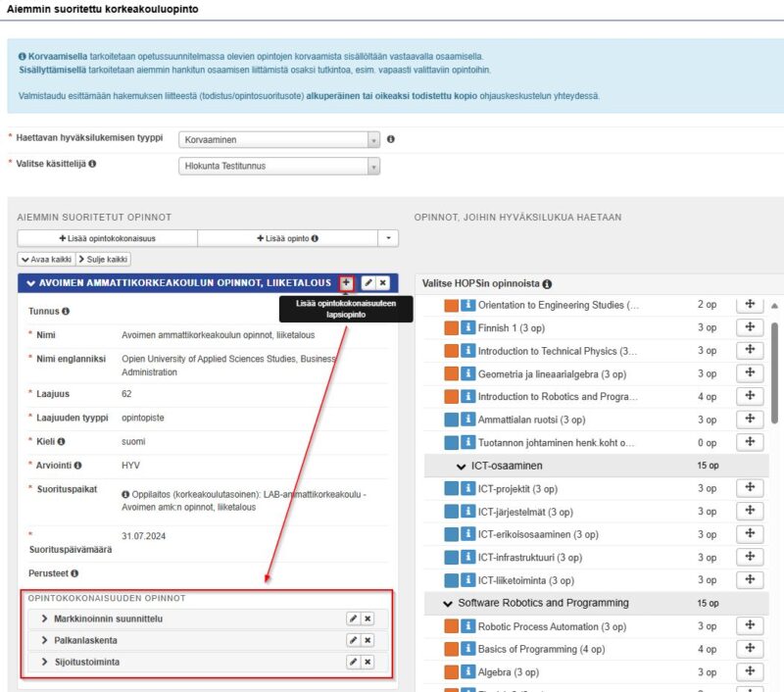Select the Basics of Programming (4 op) row
784x692 pixels.
pyautogui.click(x=596, y=649)
